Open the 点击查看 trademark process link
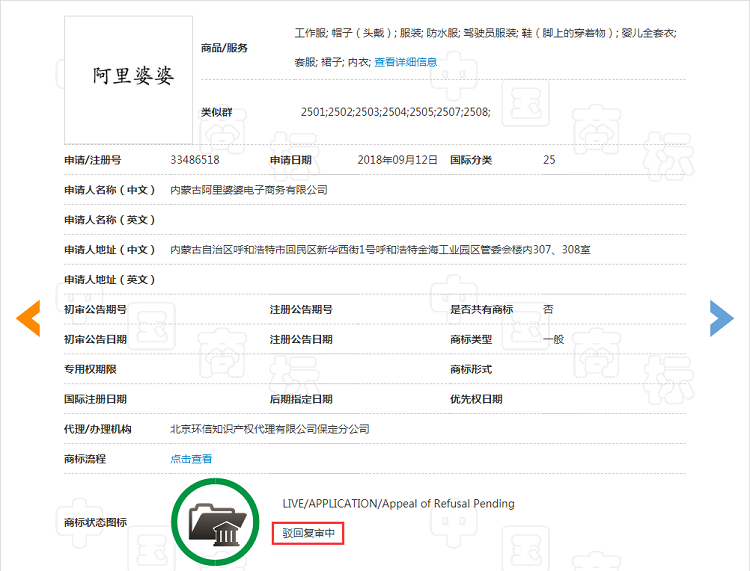Viewport: 750px width, 571px height. click(x=191, y=459)
